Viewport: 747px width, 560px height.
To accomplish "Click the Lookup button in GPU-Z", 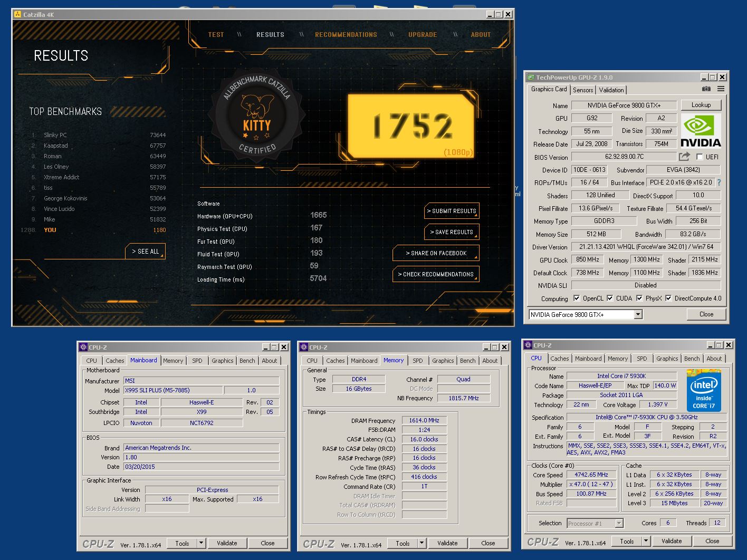I will tap(701, 105).
